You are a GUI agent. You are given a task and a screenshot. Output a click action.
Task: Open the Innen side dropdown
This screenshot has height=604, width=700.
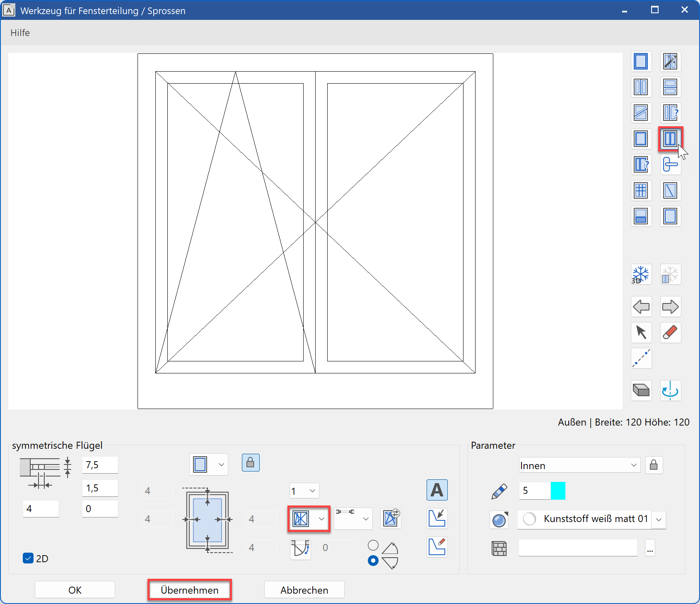click(x=579, y=465)
